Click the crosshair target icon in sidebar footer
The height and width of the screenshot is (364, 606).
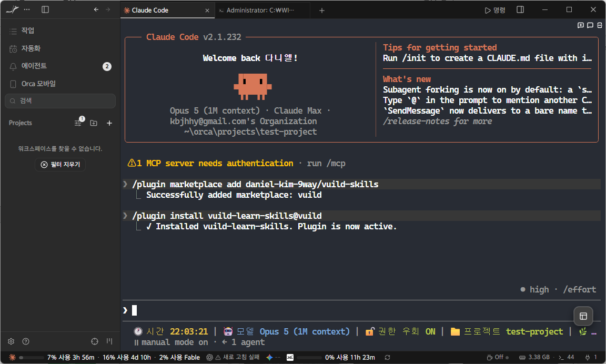pos(95,341)
